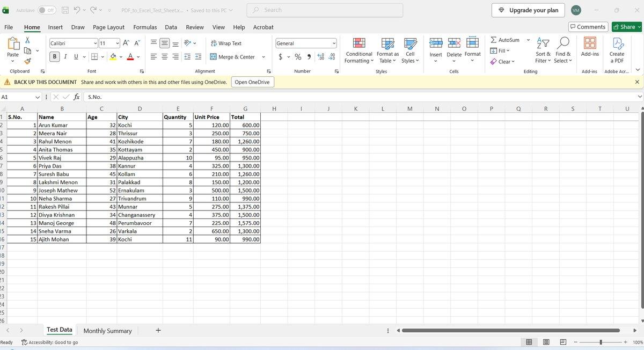Click the Increase Indent icon
Viewport: 644px width, 350px height.
click(198, 57)
